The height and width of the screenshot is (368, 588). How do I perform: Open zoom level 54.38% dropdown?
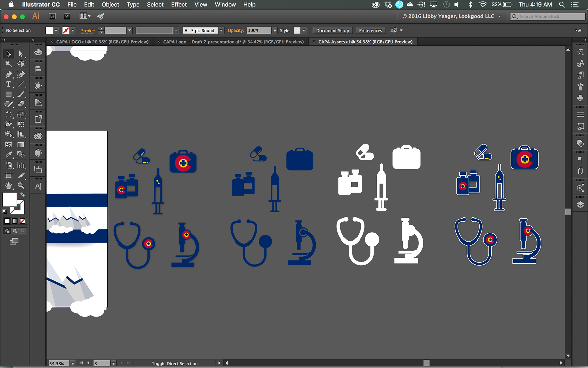click(x=73, y=363)
